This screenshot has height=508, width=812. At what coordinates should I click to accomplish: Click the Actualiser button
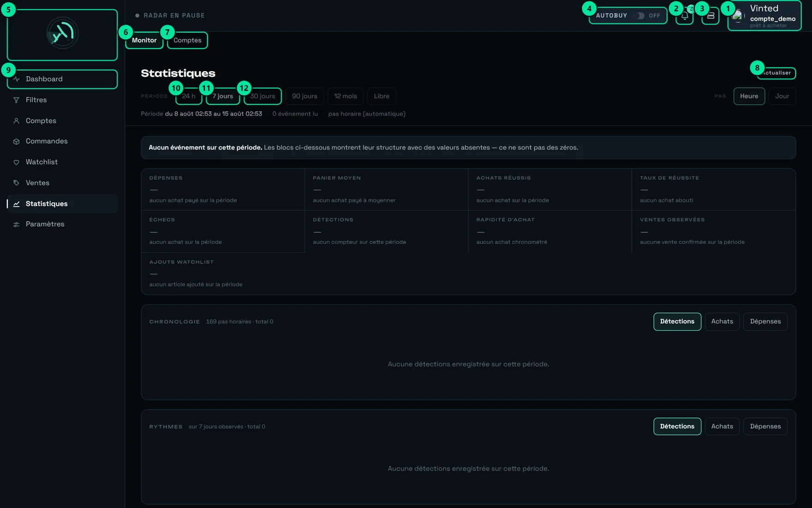click(776, 73)
